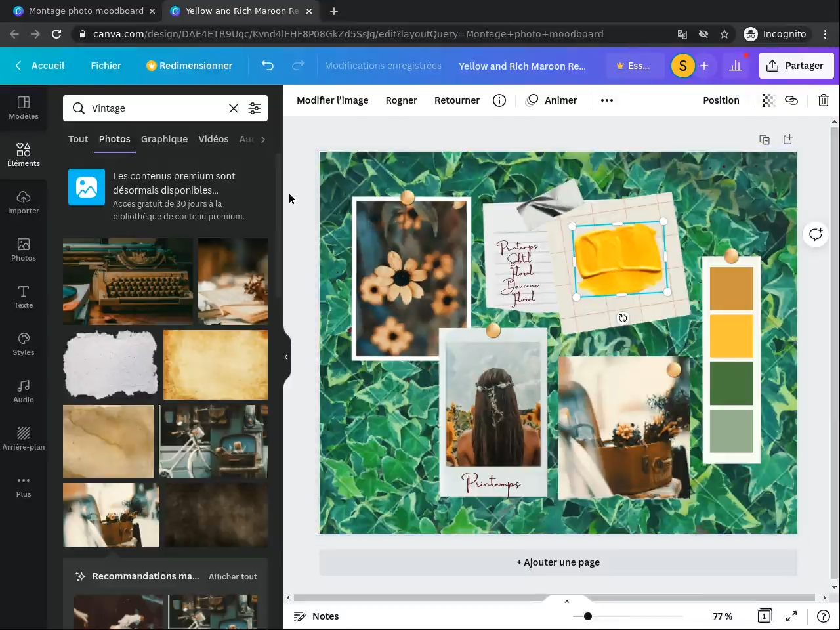This screenshot has width=840, height=630.
Task: Duplicate the page using copy icon
Action: (765, 139)
